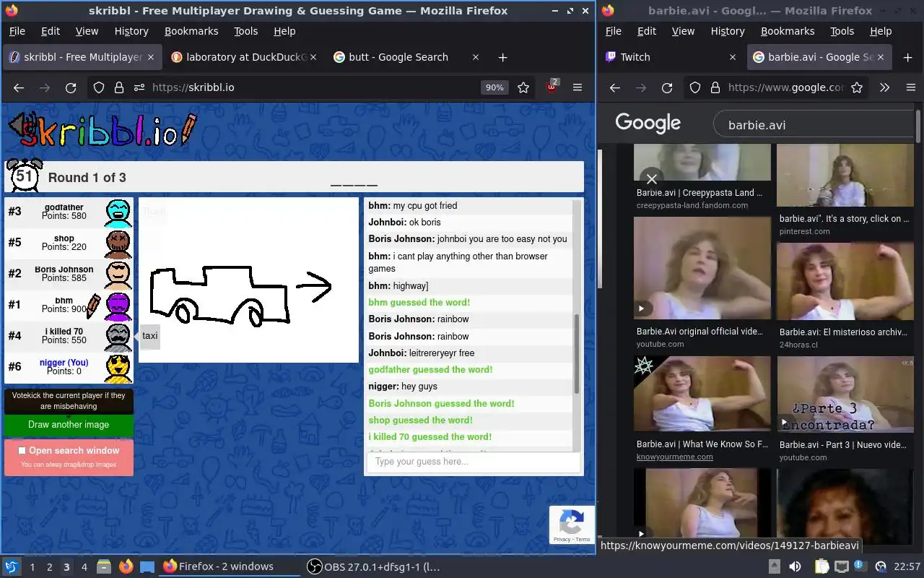Image resolution: width=924 pixels, height=578 pixels.
Task: Click the volume speaker tray icon
Action: pos(794,566)
